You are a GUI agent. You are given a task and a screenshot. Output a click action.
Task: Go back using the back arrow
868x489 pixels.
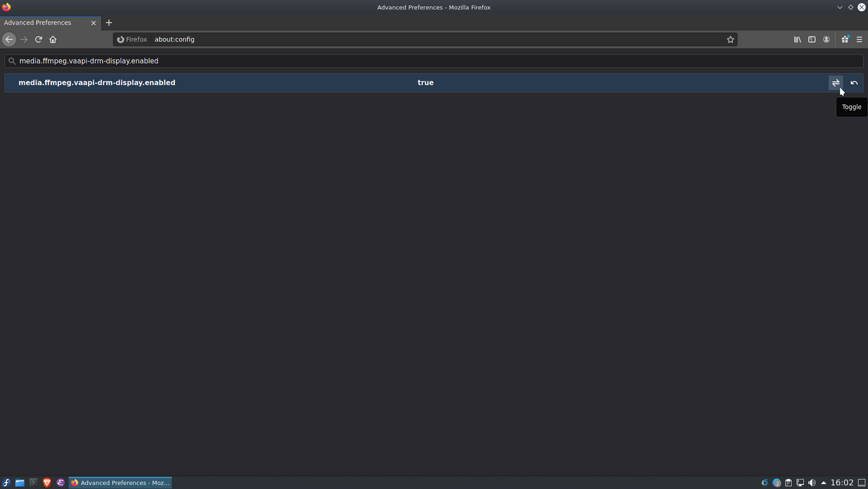point(9,39)
